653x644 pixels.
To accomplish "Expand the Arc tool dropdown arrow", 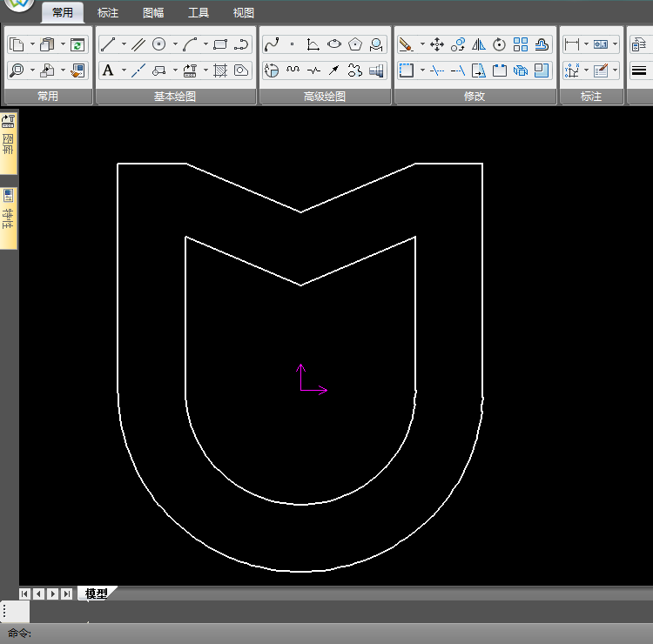I will coord(205,44).
